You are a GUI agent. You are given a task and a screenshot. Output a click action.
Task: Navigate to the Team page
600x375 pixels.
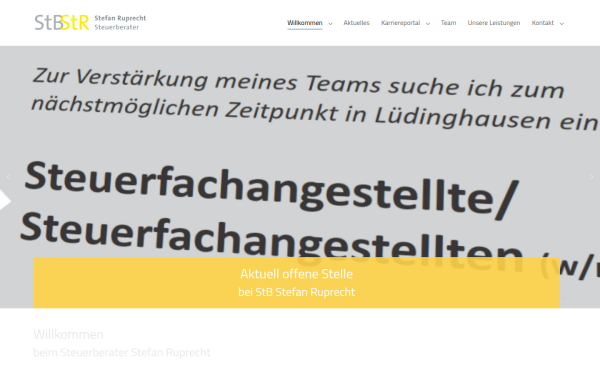pos(448,23)
